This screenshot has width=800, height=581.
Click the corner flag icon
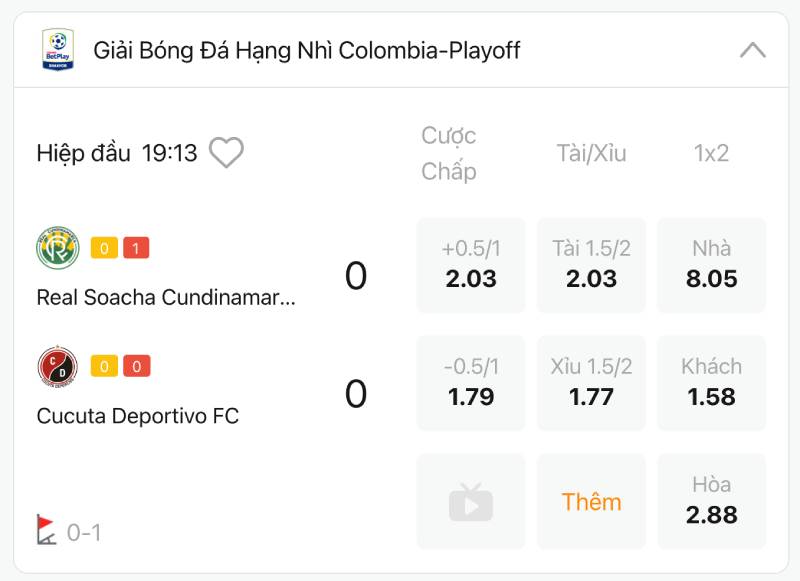[46, 530]
